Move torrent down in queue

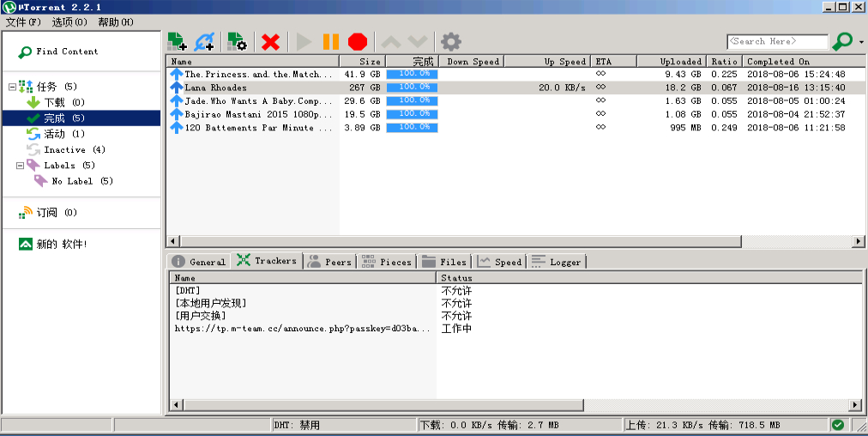tap(418, 42)
